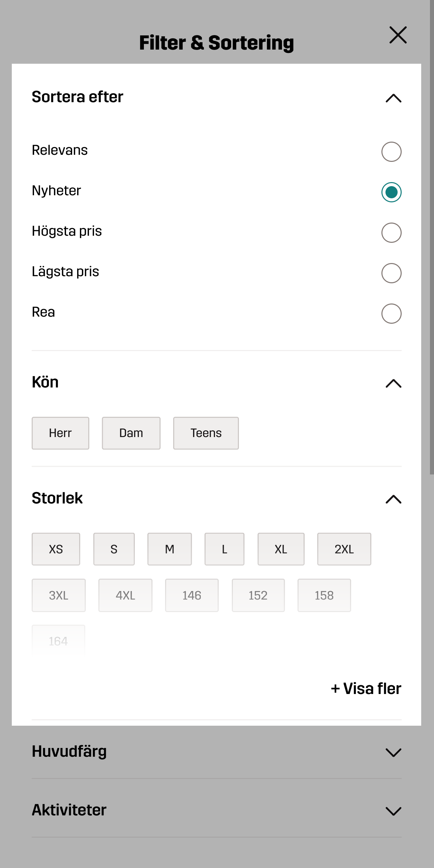Screen dimensions: 434x868
Task: Pick the Teens filter chip
Action: coord(206,433)
